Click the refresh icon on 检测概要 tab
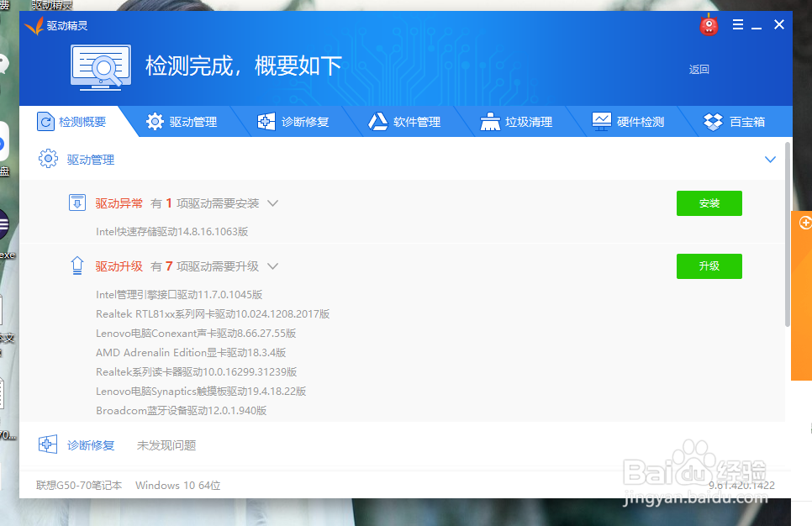Viewport: 812px width, 526px height. 45,122
